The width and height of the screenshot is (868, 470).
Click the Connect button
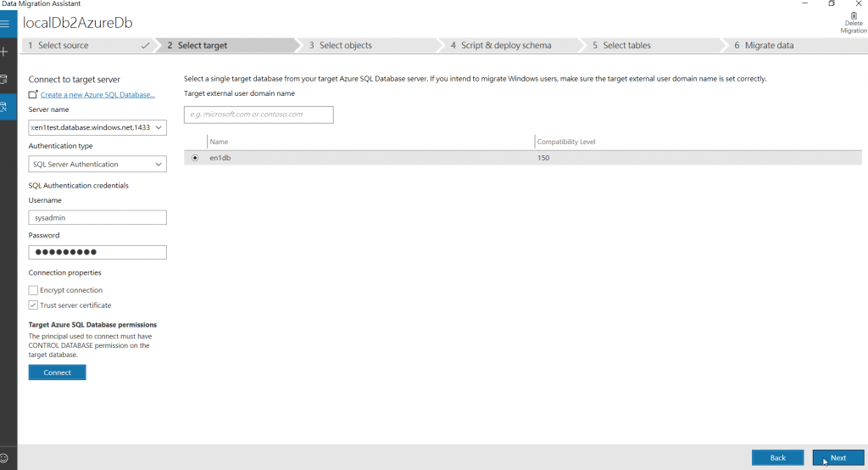coord(57,372)
